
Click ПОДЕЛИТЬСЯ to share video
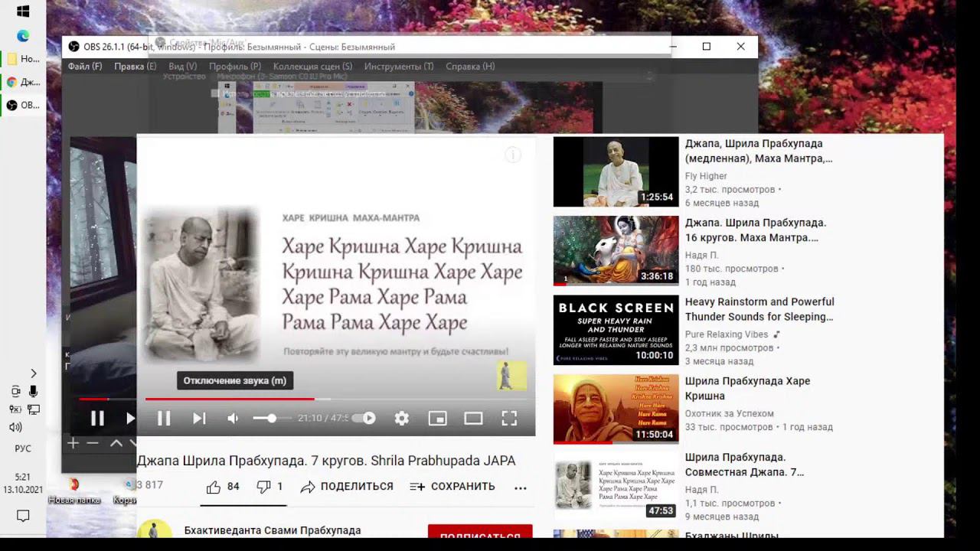coord(347,487)
